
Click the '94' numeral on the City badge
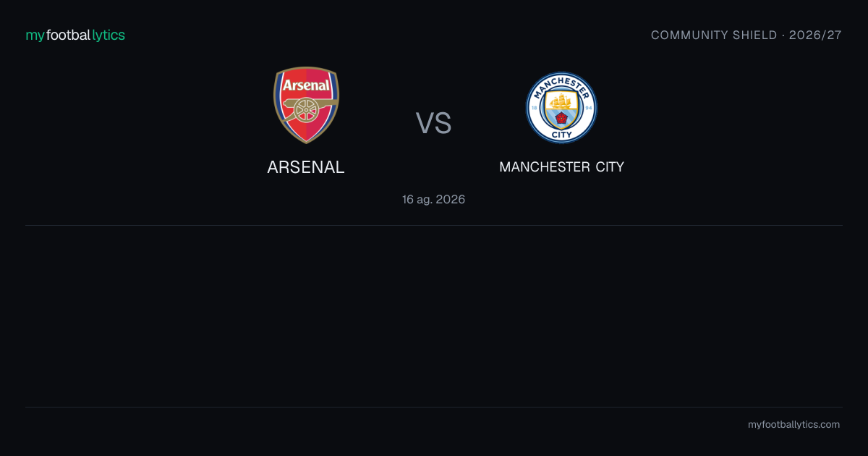click(x=589, y=108)
